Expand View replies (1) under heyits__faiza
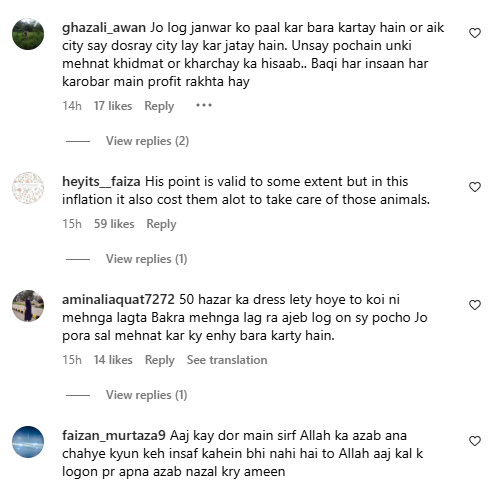Image resolution: width=491 pixels, height=487 pixels. [x=146, y=259]
